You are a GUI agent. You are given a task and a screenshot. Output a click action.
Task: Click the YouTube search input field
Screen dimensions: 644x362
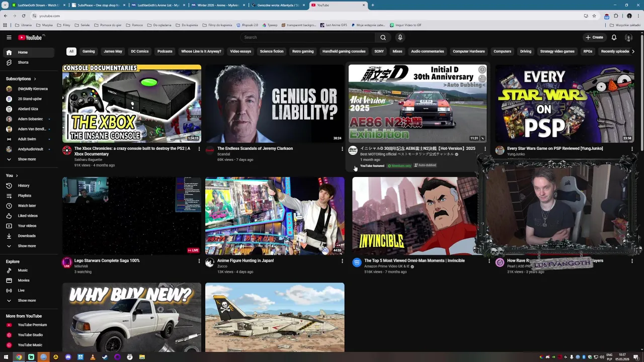point(308,37)
